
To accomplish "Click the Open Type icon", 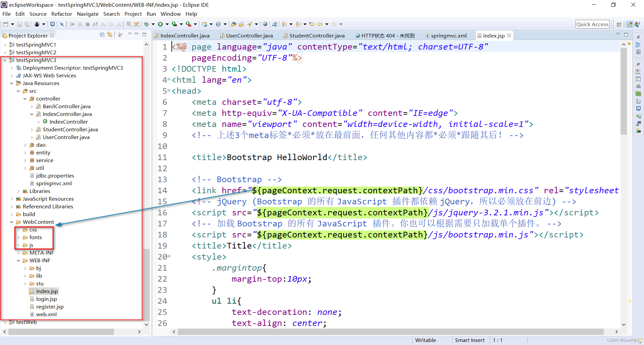I will click(x=234, y=24).
